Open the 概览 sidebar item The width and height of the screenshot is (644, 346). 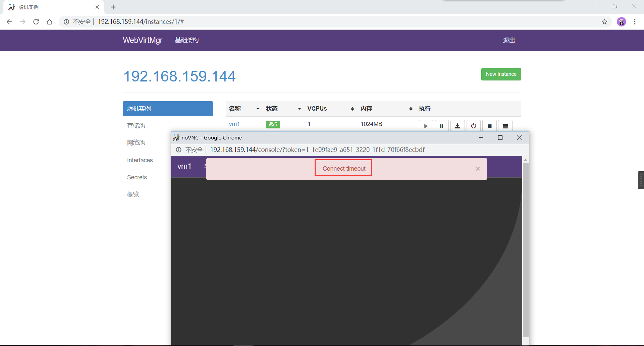coord(133,194)
